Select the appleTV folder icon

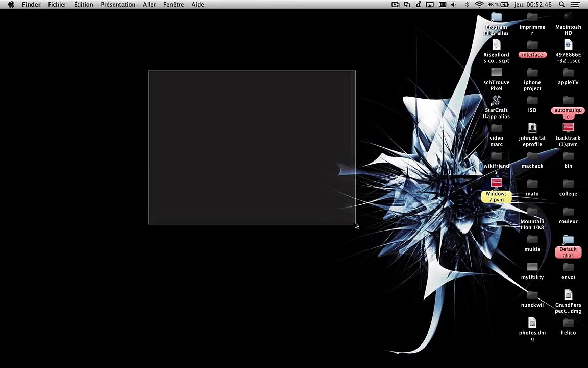(568, 73)
